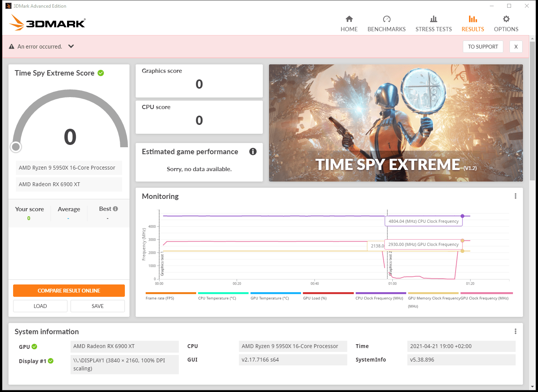Click the Your score value

(x=29, y=218)
